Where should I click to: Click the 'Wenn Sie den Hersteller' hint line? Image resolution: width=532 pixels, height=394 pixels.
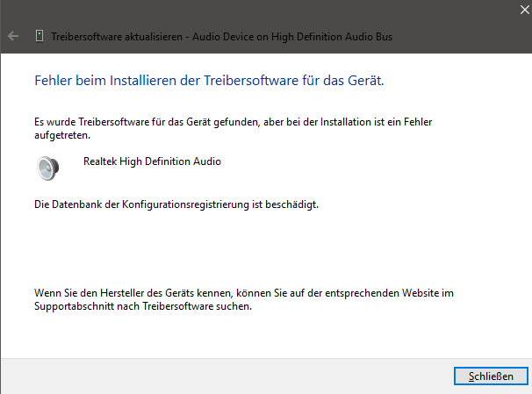click(244, 293)
